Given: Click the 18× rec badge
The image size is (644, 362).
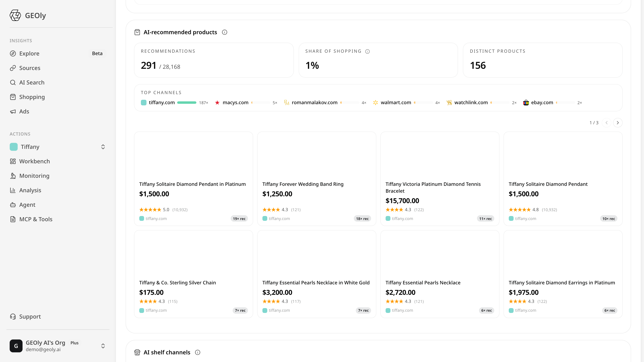Looking at the screenshot, I should (x=362, y=219).
